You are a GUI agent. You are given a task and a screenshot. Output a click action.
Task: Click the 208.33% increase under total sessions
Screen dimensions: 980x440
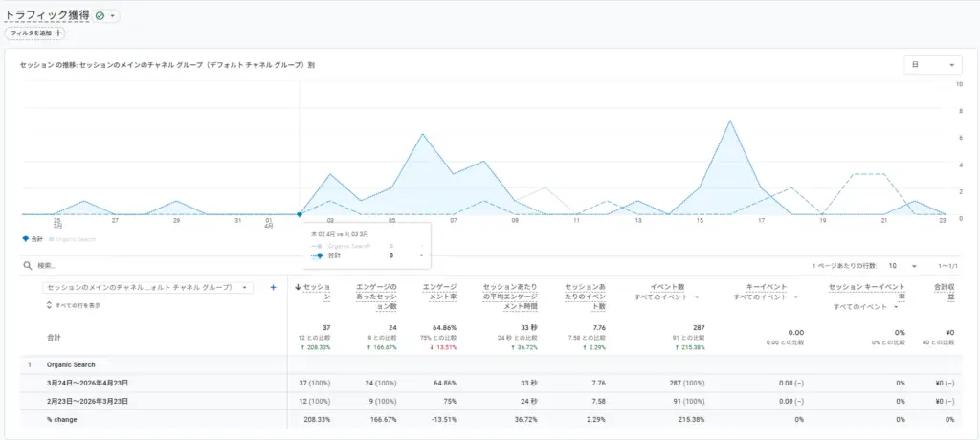click(x=317, y=347)
